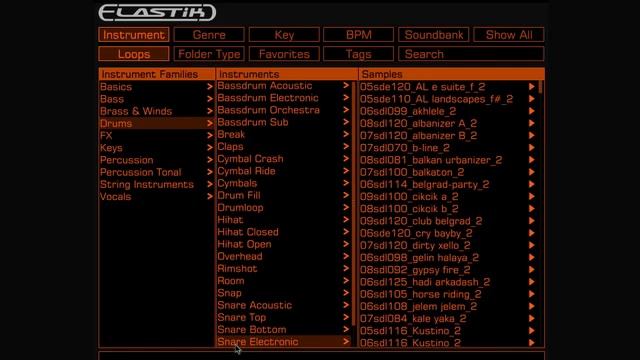Play sample 05sdl116_Kustino_2

pyautogui.click(x=531, y=331)
